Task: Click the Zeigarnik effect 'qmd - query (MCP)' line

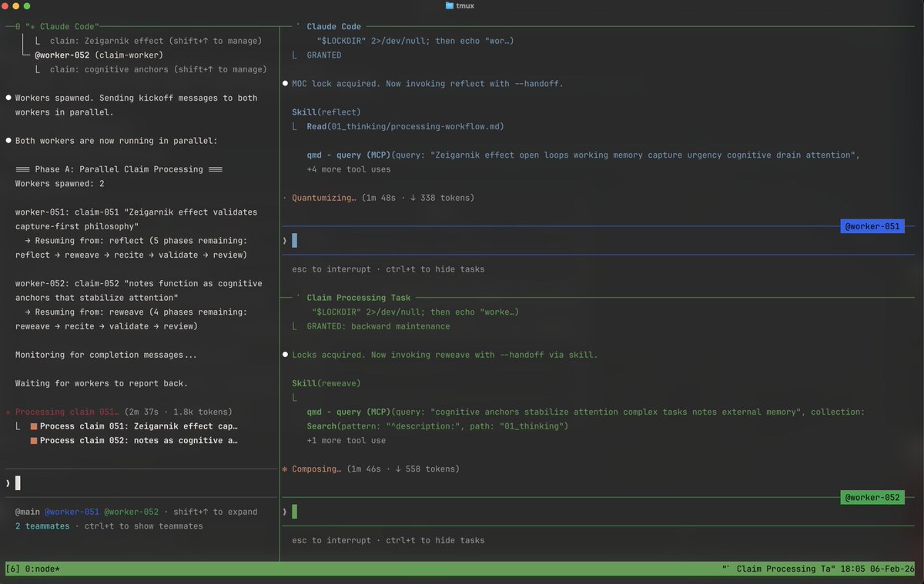Action: [x=583, y=155]
